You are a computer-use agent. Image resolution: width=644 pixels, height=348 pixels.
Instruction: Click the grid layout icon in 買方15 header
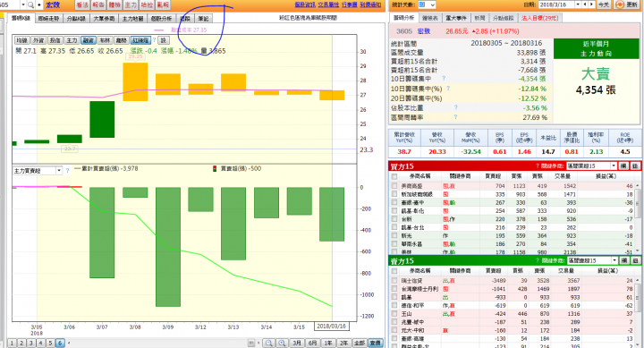(x=635, y=166)
